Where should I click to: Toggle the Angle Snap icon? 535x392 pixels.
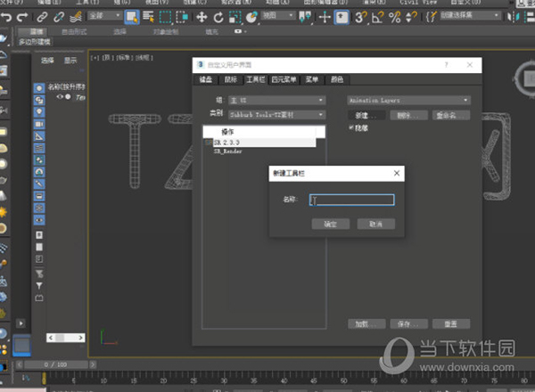tap(378, 17)
